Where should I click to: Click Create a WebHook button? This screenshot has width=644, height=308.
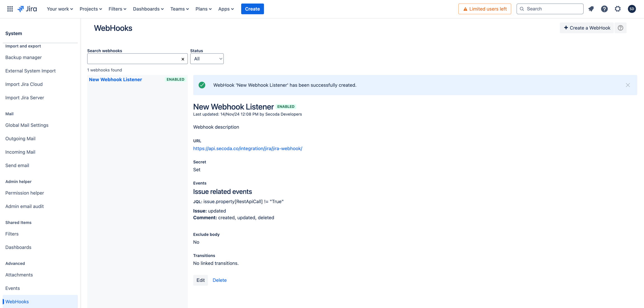coord(587,28)
